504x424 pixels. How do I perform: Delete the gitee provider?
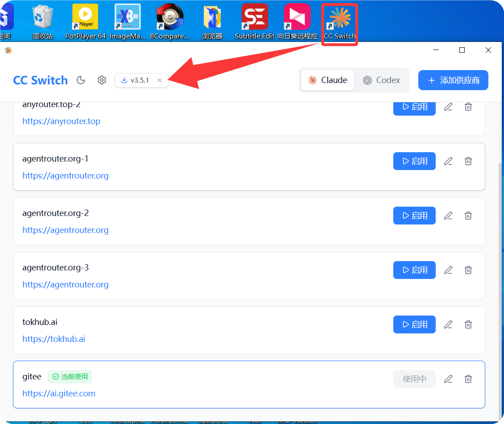click(468, 379)
